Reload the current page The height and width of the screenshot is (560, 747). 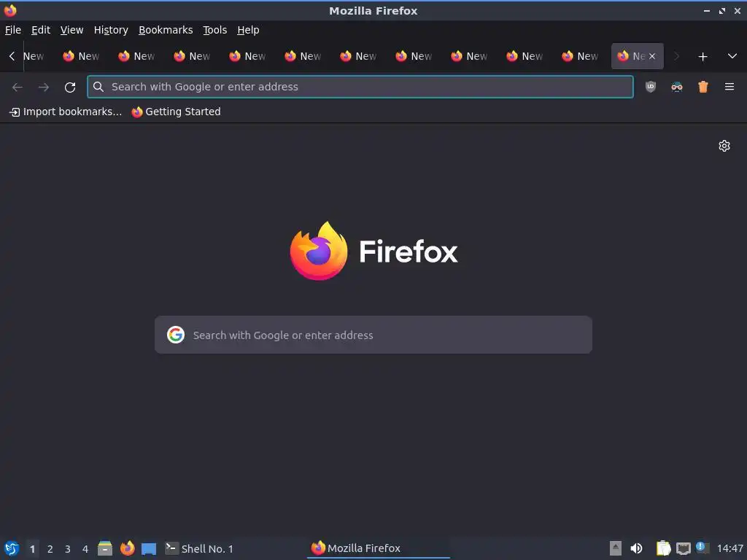point(70,87)
